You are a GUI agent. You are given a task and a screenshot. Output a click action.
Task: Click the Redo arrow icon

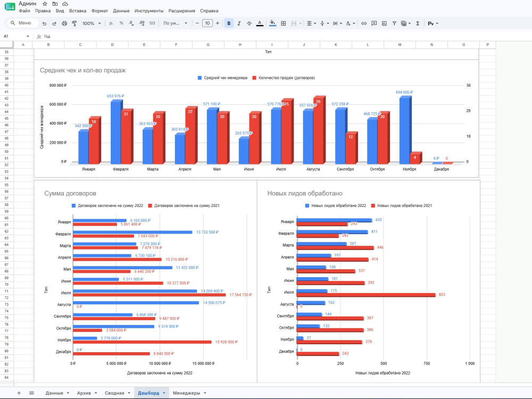pyautogui.click(x=54, y=23)
